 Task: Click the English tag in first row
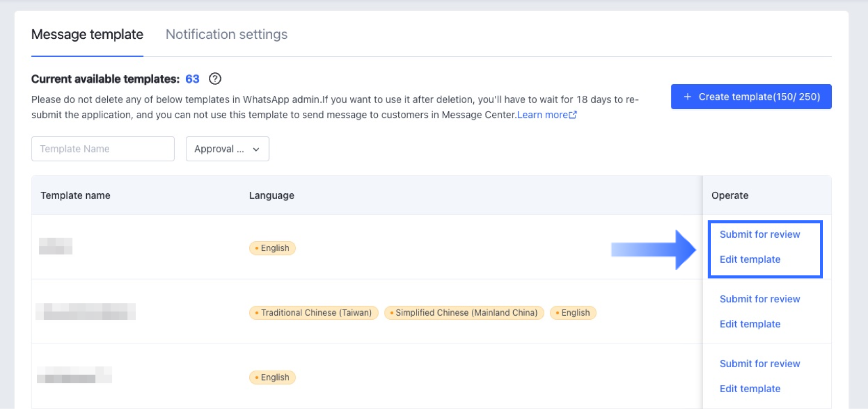[x=272, y=248]
